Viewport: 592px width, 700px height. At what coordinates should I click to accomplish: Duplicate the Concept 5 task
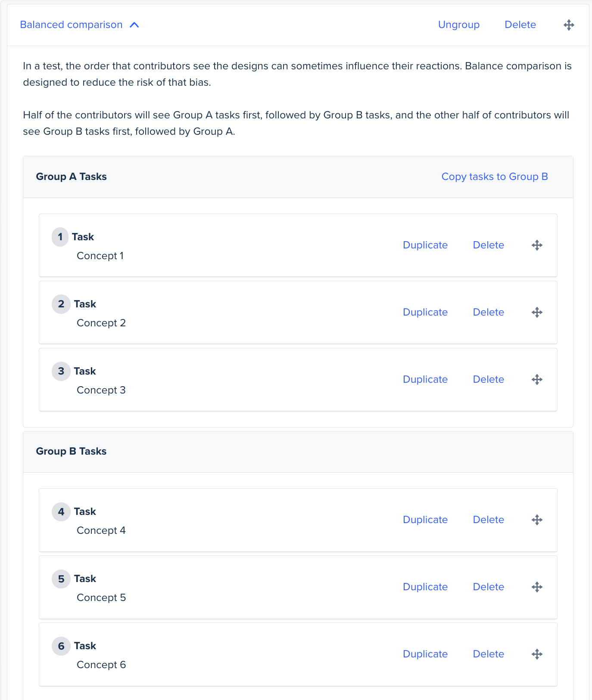coord(425,587)
